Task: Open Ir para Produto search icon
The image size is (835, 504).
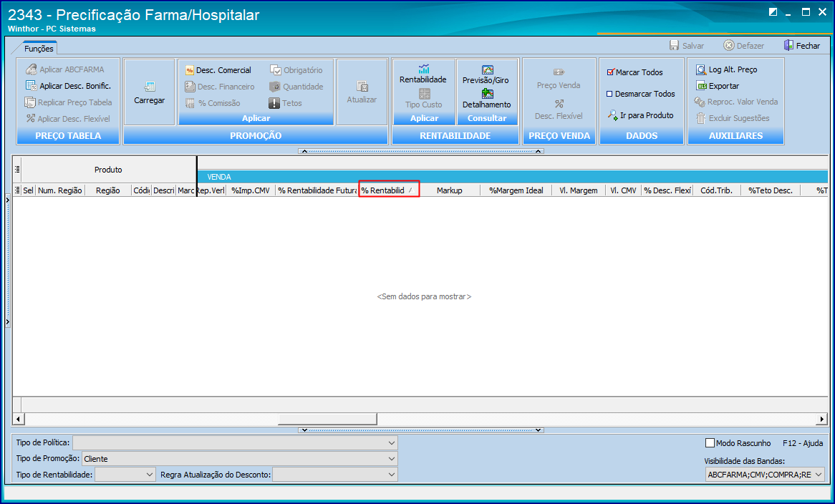Action: pyautogui.click(x=612, y=115)
